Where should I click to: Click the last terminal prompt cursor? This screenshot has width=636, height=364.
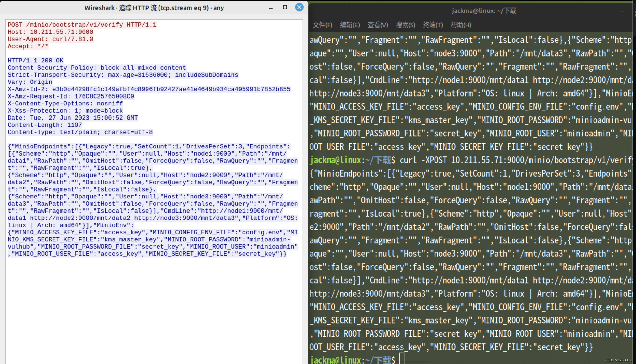pyautogui.click(x=402, y=359)
